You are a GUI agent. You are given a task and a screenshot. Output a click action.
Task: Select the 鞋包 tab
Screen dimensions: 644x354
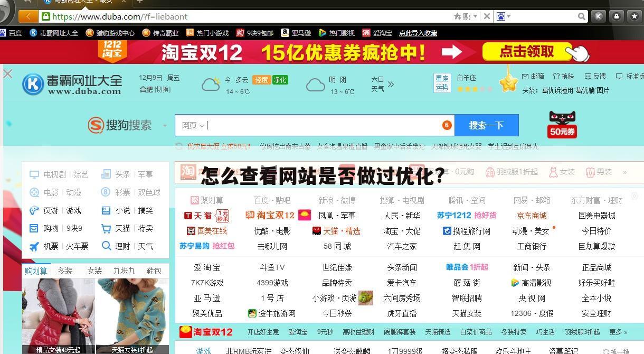point(154,271)
